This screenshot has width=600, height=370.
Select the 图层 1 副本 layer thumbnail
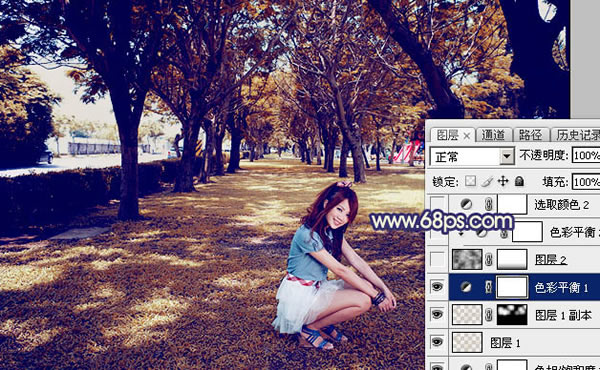467,315
